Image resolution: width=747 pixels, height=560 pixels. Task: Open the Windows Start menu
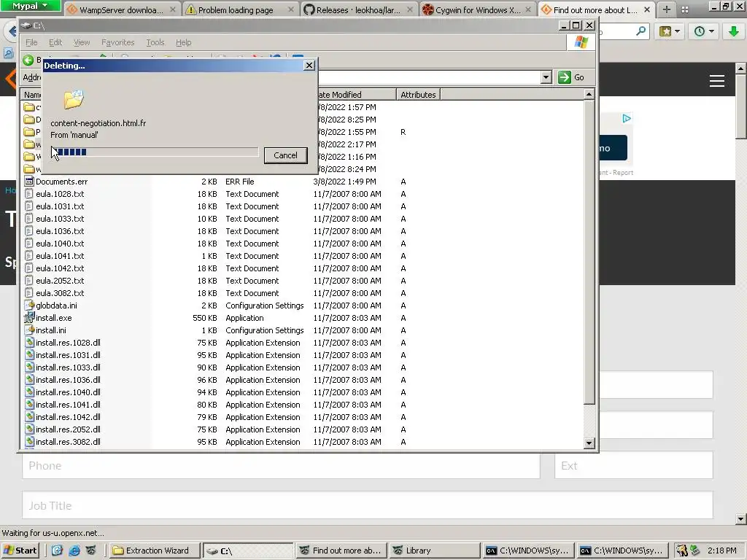tap(20, 551)
